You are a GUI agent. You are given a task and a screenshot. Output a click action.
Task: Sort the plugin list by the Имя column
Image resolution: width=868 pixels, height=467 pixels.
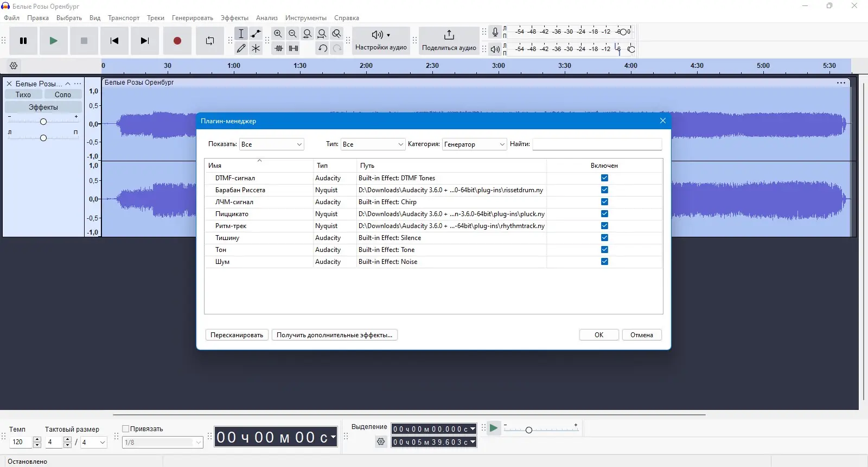click(x=259, y=166)
